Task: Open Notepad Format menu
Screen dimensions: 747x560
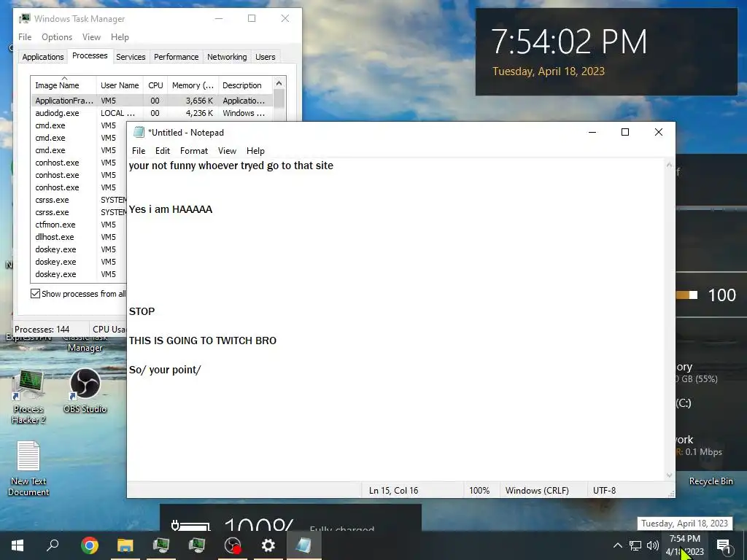Action: [x=194, y=151]
